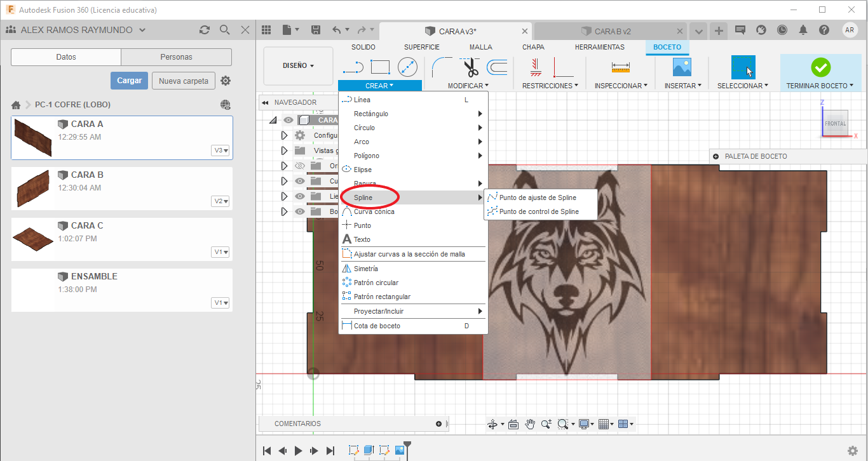The image size is (868, 461).
Task: Choose Punto de ajuste de Spline
Action: click(x=538, y=197)
